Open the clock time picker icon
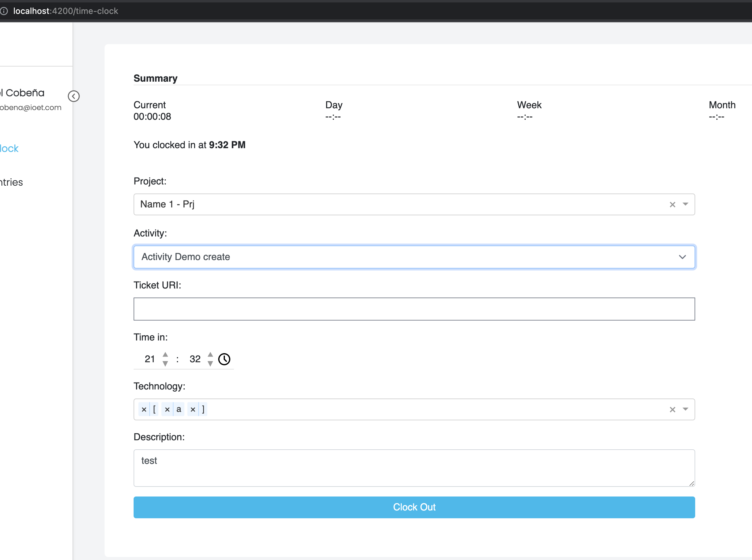Image resolution: width=752 pixels, height=560 pixels. [224, 359]
